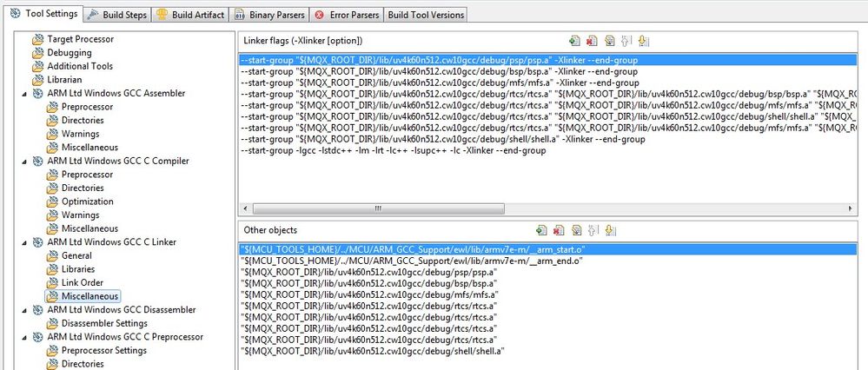868x370 pixels.
Task: Select linker flag row mfs/mfs.a -Xlinker --end-group
Action: point(548,83)
